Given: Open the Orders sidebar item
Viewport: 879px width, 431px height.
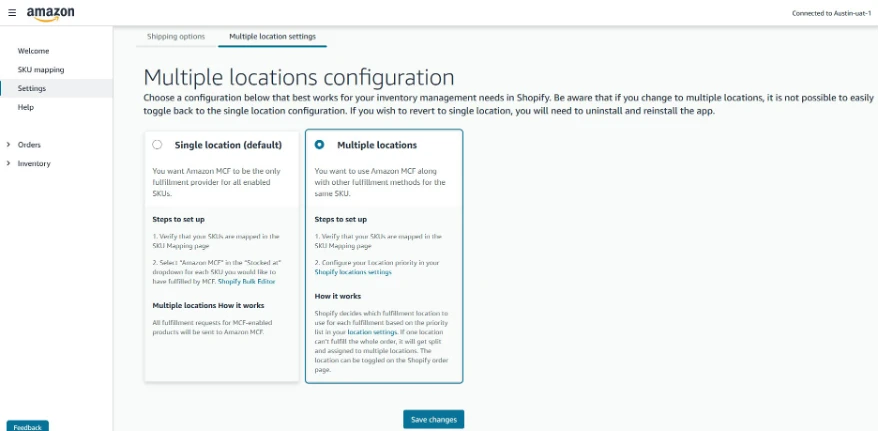Looking at the screenshot, I should click(x=29, y=145).
